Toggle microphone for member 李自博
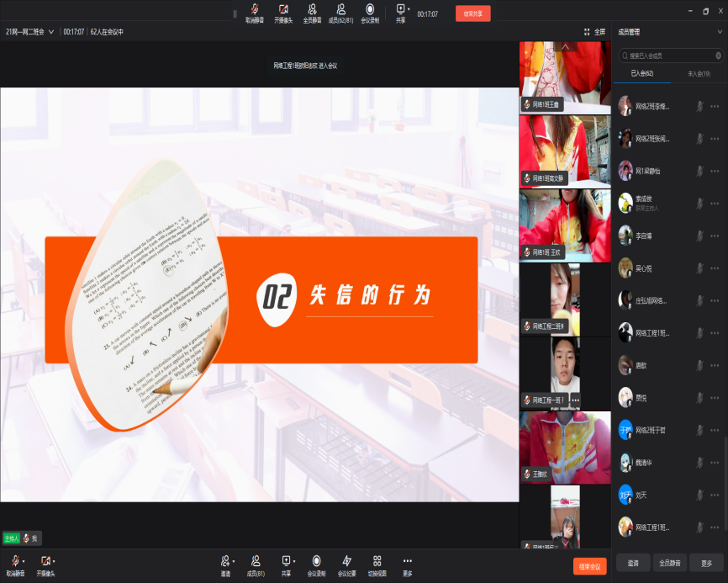 (x=698, y=236)
